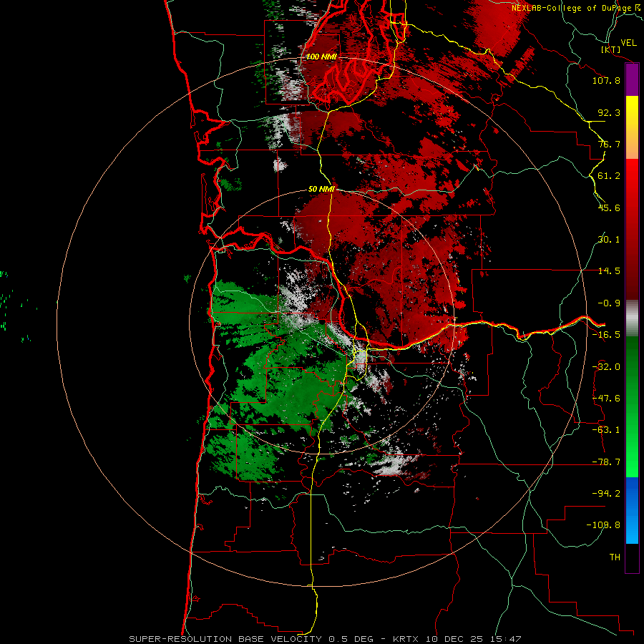Click the 92.3 velocity scale value
644x644 pixels.
[x=609, y=112]
